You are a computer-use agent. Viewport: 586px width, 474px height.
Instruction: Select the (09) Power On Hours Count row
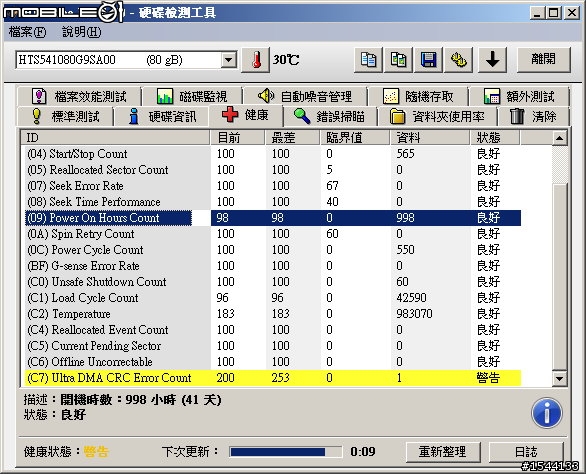click(x=273, y=218)
